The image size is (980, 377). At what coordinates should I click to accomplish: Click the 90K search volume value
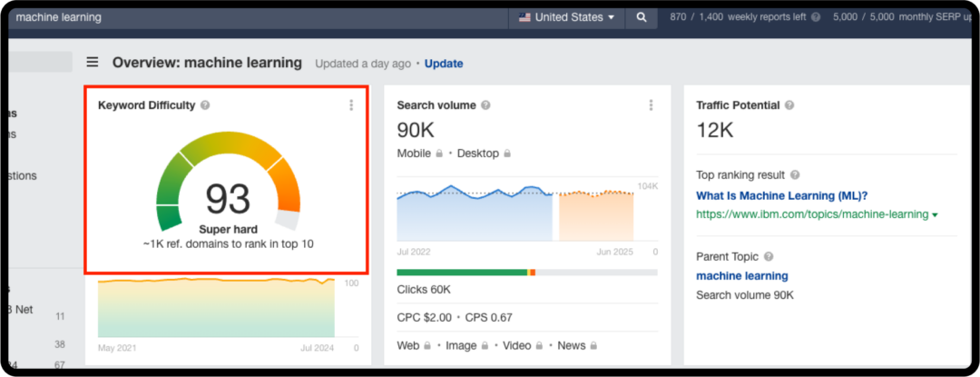(416, 130)
